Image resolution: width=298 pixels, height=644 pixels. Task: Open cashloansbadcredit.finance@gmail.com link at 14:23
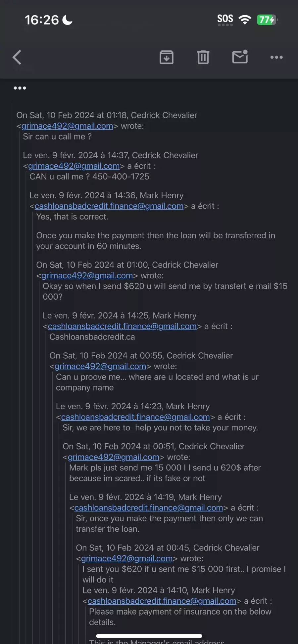coord(135,417)
